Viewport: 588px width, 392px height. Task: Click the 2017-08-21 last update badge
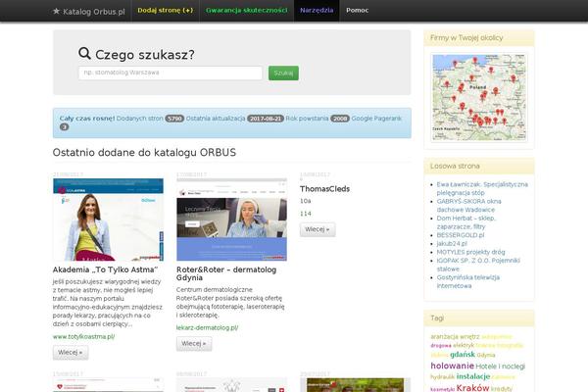(266, 119)
